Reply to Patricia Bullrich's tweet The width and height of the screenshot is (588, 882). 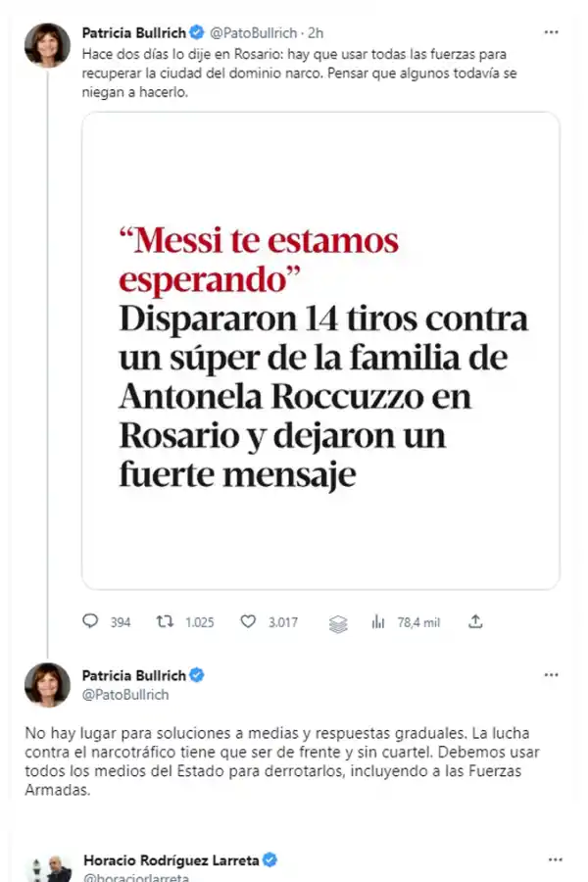pos(91,621)
